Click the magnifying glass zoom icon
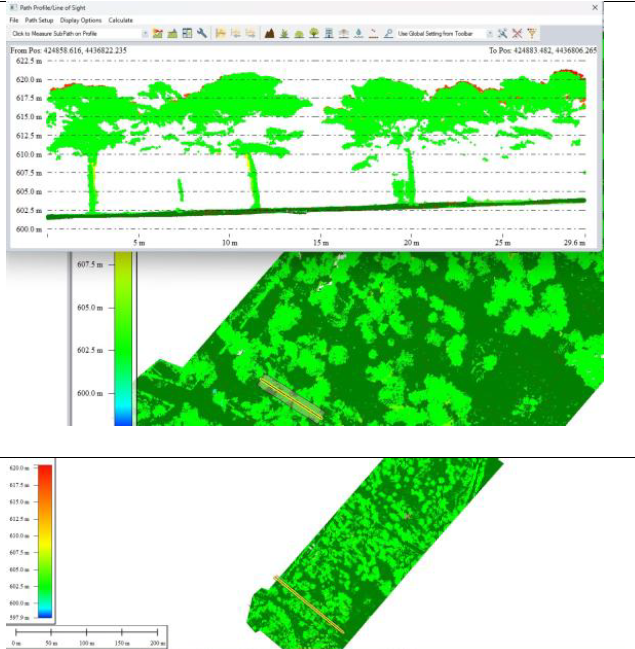 click(x=387, y=33)
